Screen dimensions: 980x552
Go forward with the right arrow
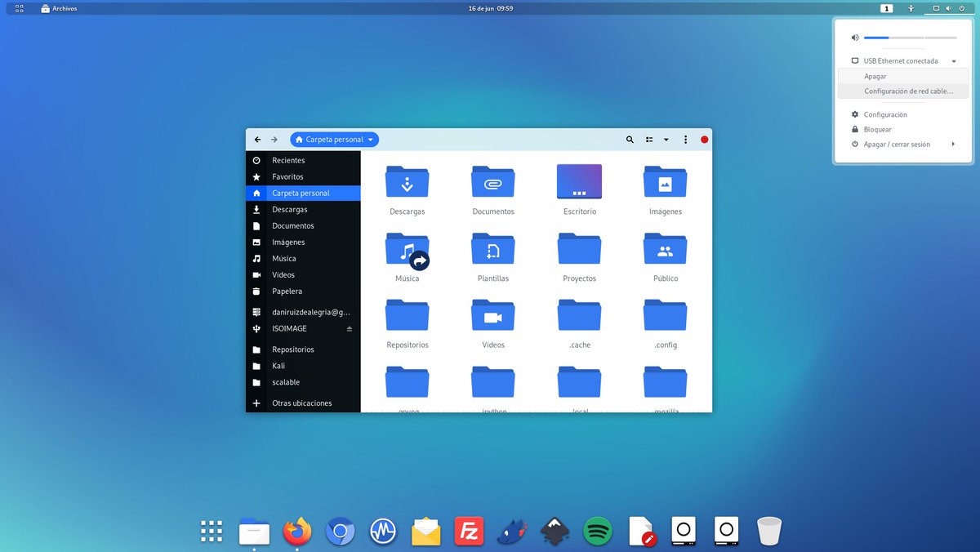click(x=274, y=140)
